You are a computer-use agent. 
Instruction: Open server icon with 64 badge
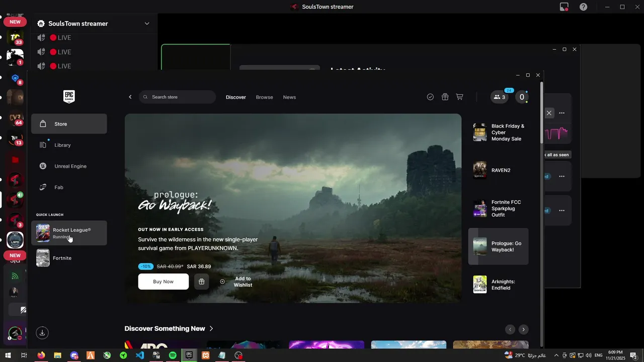15,118
